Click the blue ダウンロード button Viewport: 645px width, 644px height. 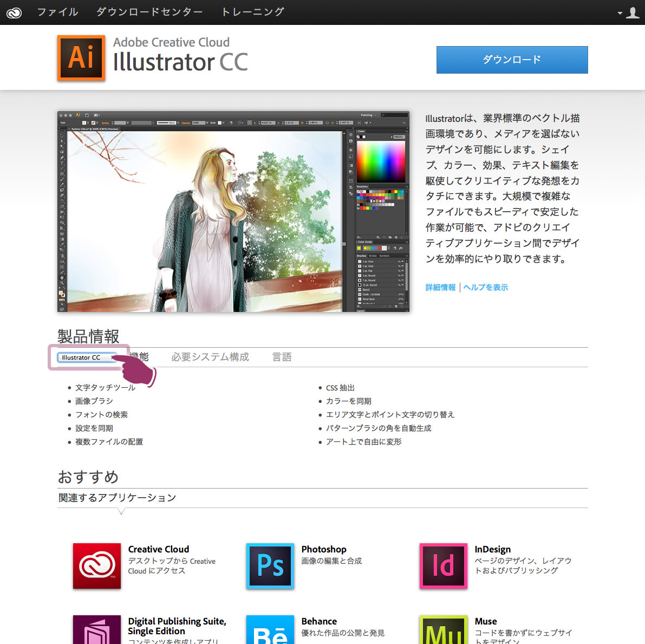click(512, 60)
